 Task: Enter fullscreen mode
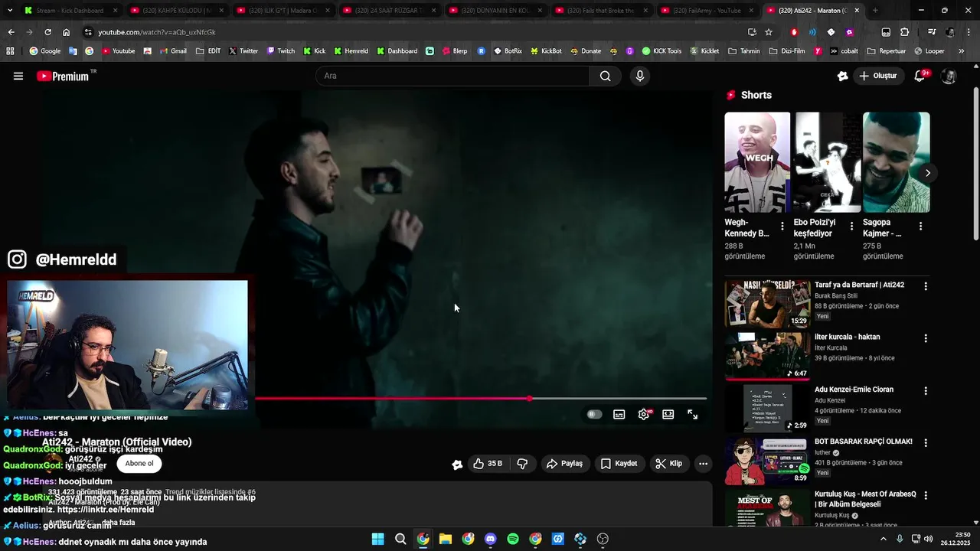(x=693, y=414)
